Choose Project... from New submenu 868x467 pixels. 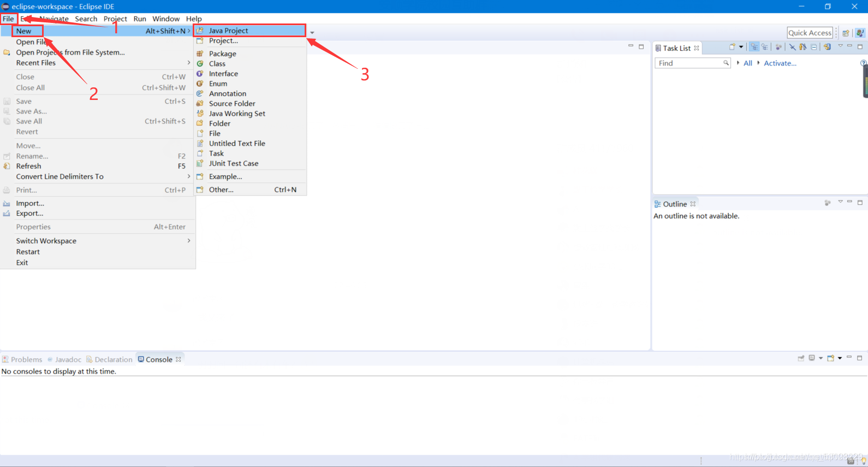(x=250, y=41)
